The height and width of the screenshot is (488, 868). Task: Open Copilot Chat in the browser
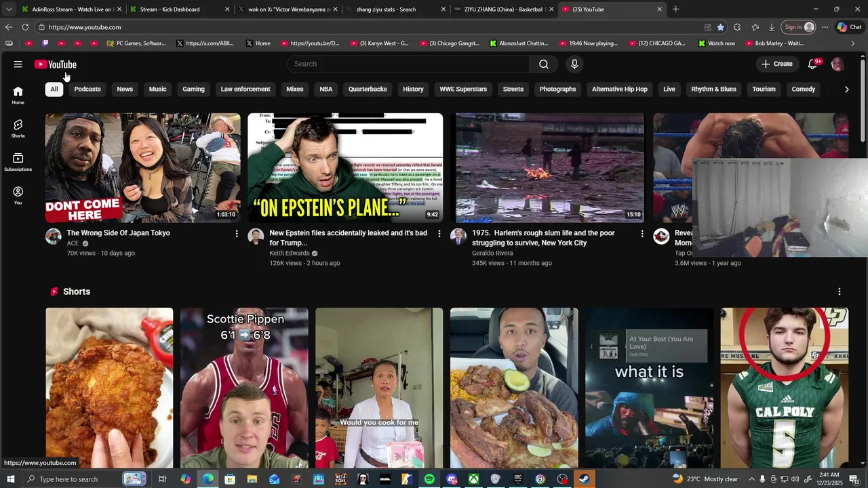849,27
